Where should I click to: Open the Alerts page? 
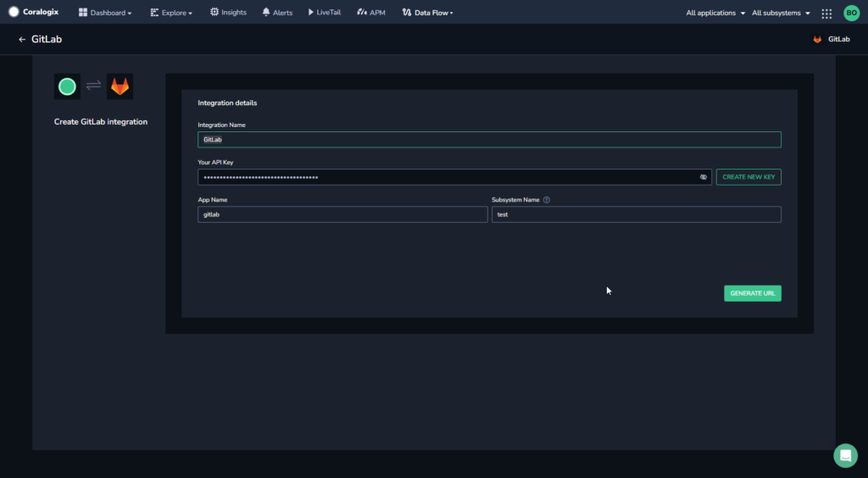(x=277, y=12)
